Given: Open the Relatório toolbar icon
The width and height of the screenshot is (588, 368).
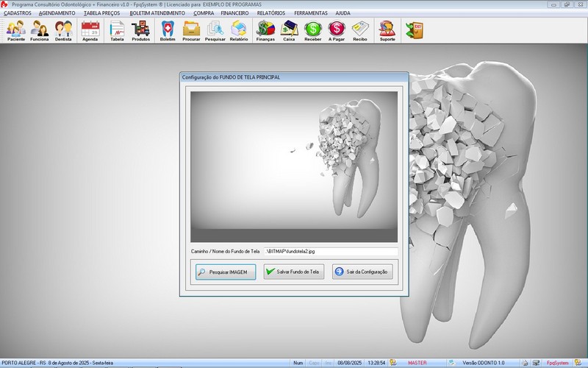Looking at the screenshot, I should click(239, 30).
